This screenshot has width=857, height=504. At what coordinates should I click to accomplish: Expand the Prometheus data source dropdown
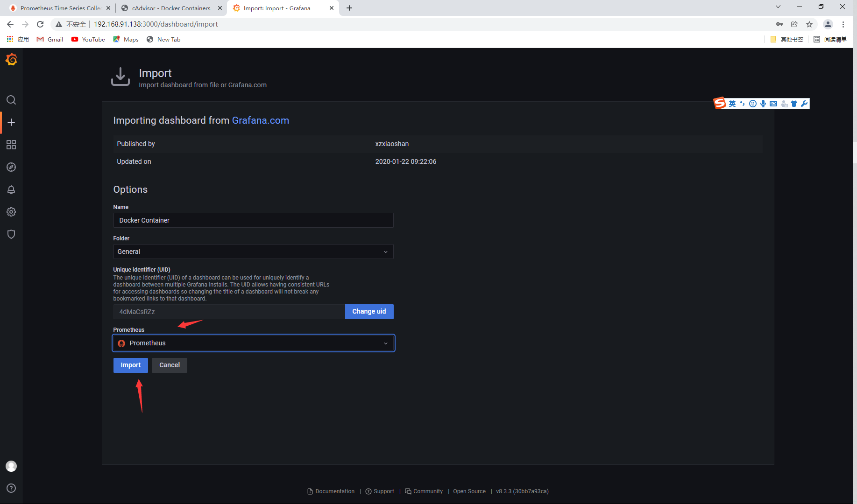[x=253, y=343]
